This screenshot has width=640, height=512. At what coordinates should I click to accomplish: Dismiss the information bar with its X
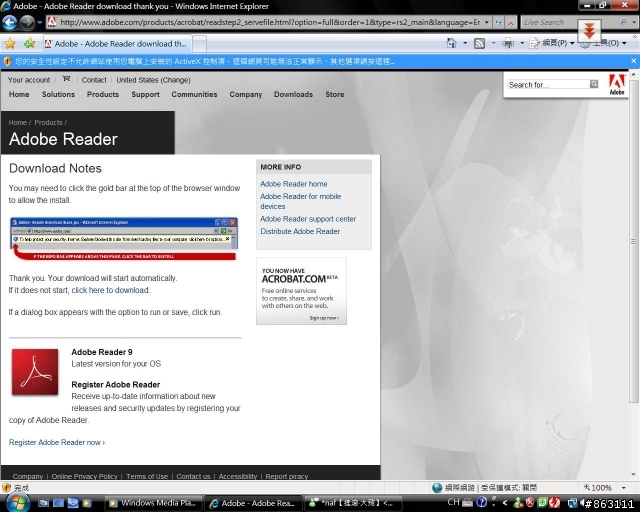(633, 61)
